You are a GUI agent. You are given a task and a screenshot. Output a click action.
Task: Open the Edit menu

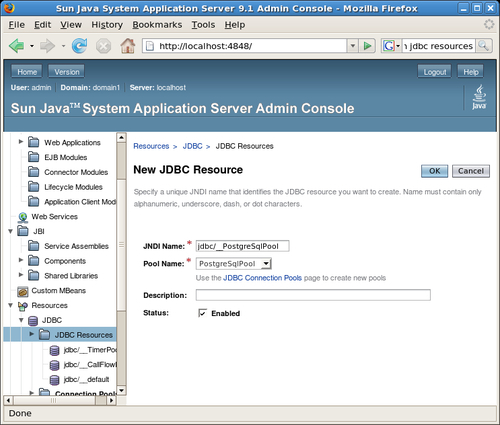tap(42, 25)
